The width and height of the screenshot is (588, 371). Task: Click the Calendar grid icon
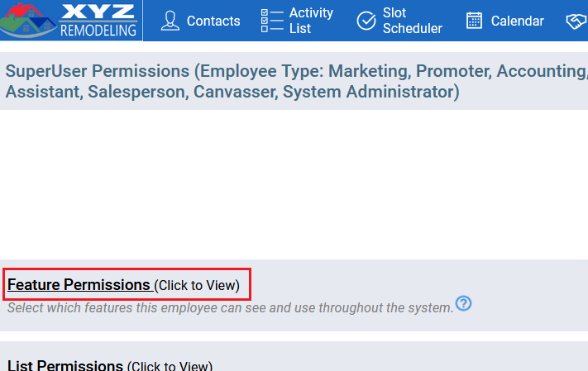(474, 21)
